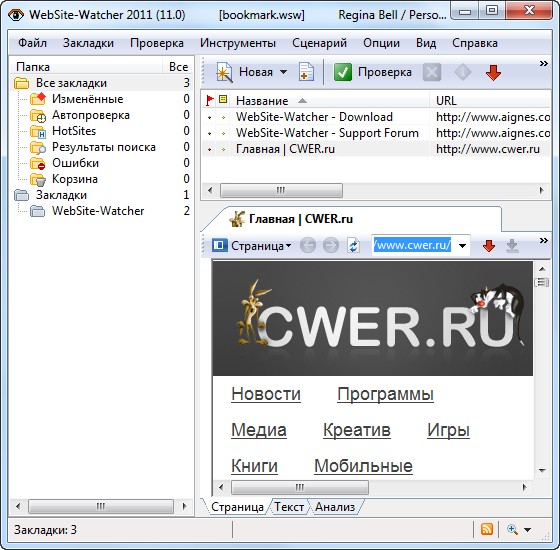560x550 pixels.
Task: Click the red down arrow in the top toolbar
Action: 493,72
